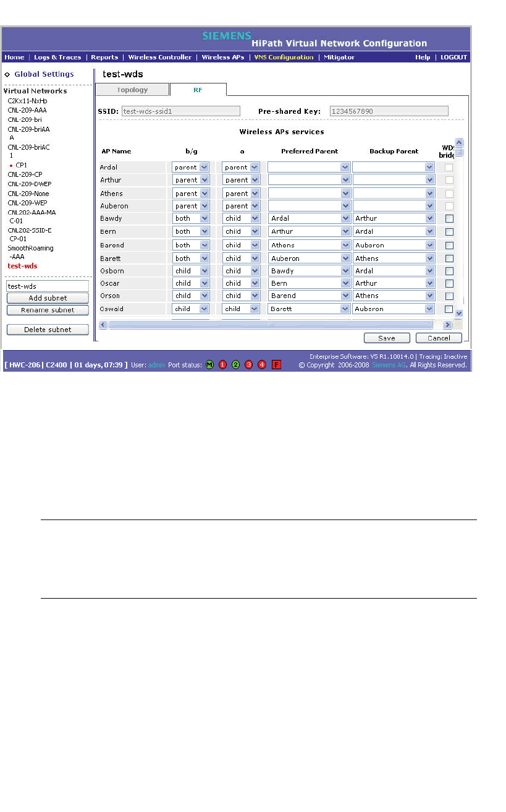This screenshot has width=506, height=812.
Task: Tick WDS bridge checkbox for Oswald
Action: [449, 309]
